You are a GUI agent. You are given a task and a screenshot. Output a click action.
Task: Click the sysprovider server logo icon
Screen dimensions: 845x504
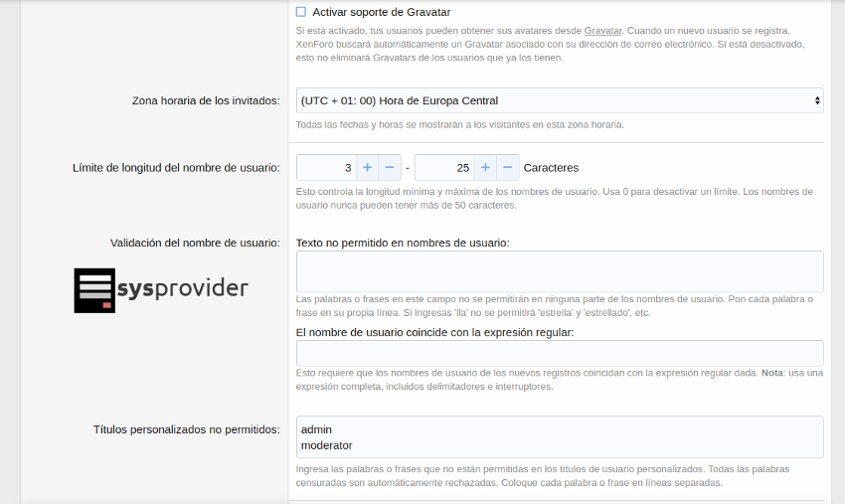point(94,290)
